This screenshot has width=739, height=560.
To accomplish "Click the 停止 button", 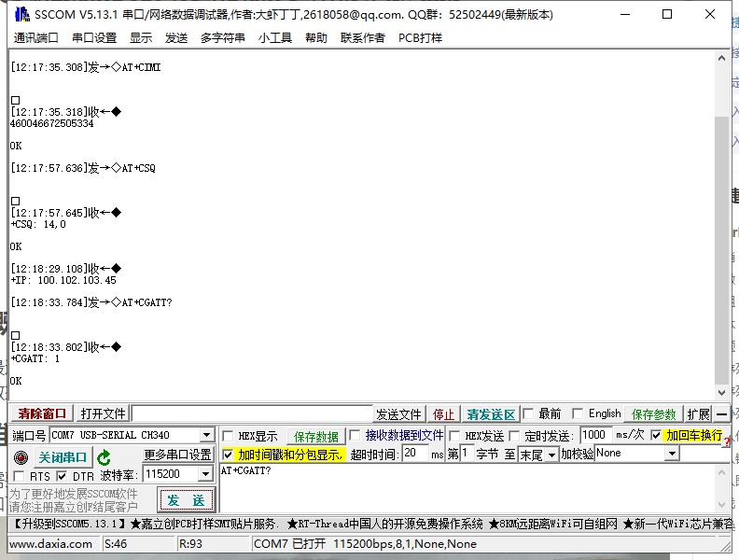I will pyautogui.click(x=443, y=414).
